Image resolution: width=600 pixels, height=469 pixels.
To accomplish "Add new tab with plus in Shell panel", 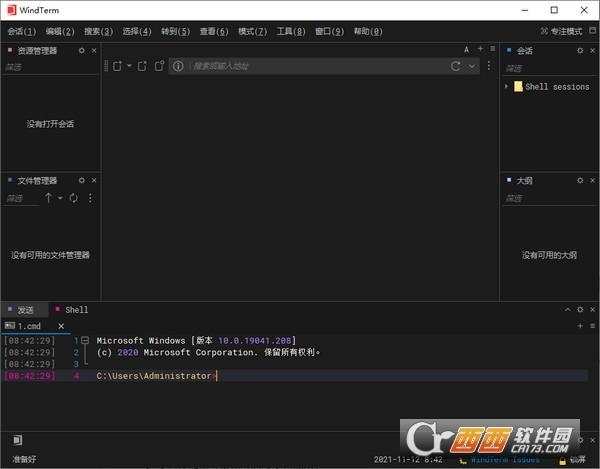I will pos(580,326).
